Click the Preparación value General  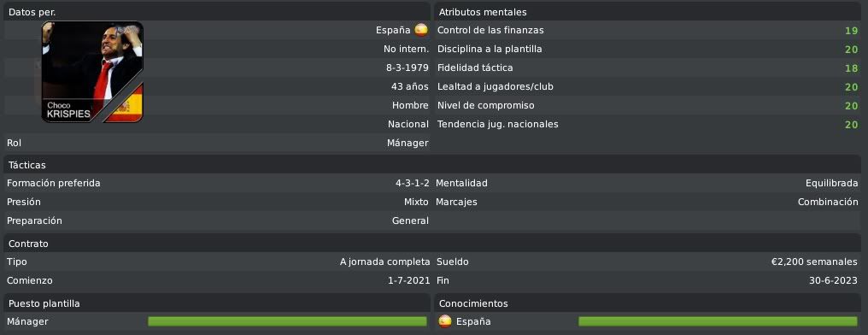410,221
